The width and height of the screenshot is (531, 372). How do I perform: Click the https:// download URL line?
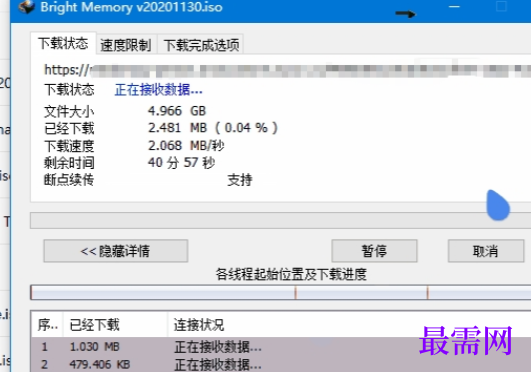287,70
